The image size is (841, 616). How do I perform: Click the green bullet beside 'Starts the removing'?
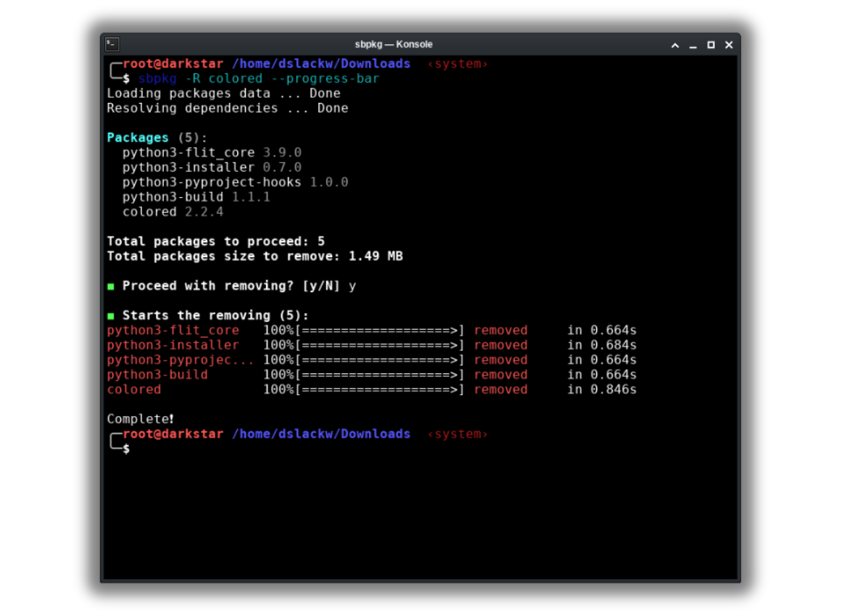pyautogui.click(x=110, y=315)
